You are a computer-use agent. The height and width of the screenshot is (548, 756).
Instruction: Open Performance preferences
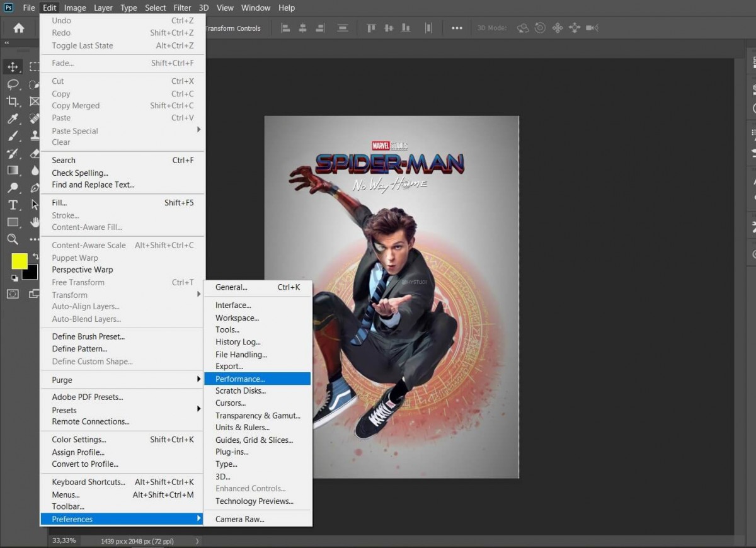pyautogui.click(x=258, y=379)
